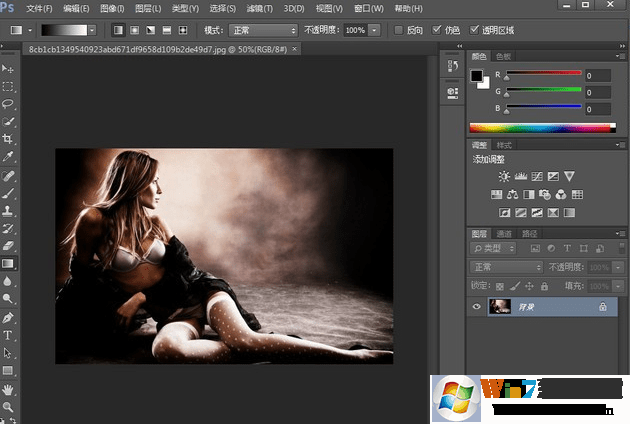Image resolution: width=630 pixels, height=424 pixels.
Task: Click the 背景 layer thumbnail
Action: click(x=498, y=308)
